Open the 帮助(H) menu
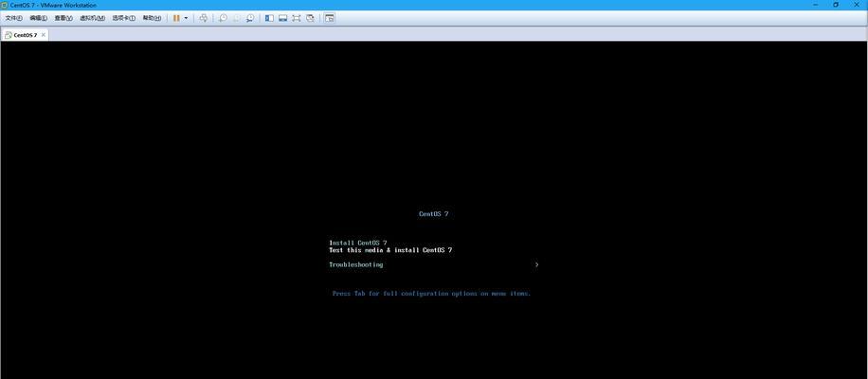Screen dimensions: 868x379 coord(152,18)
